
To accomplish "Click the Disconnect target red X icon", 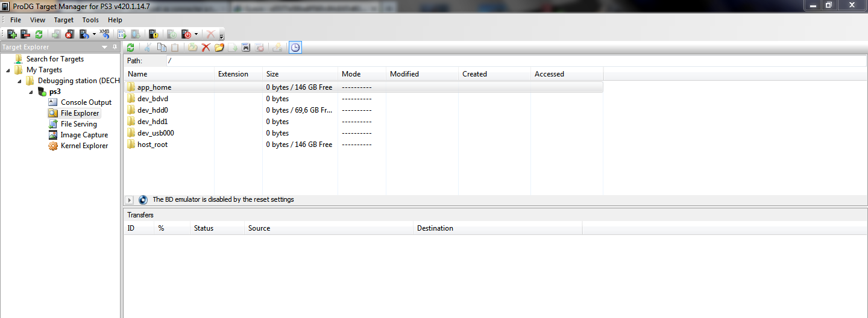I will click(69, 34).
